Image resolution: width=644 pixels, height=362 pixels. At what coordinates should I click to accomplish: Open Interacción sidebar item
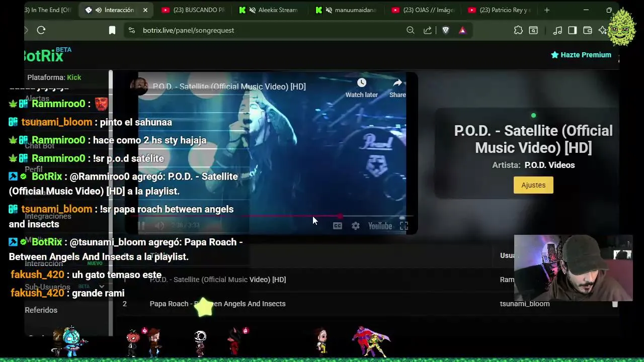44,263
